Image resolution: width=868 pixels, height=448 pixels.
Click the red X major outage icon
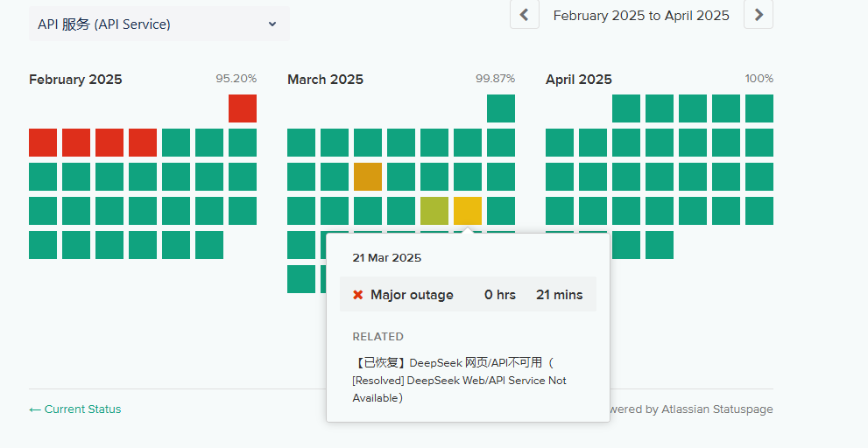[357, 295]
